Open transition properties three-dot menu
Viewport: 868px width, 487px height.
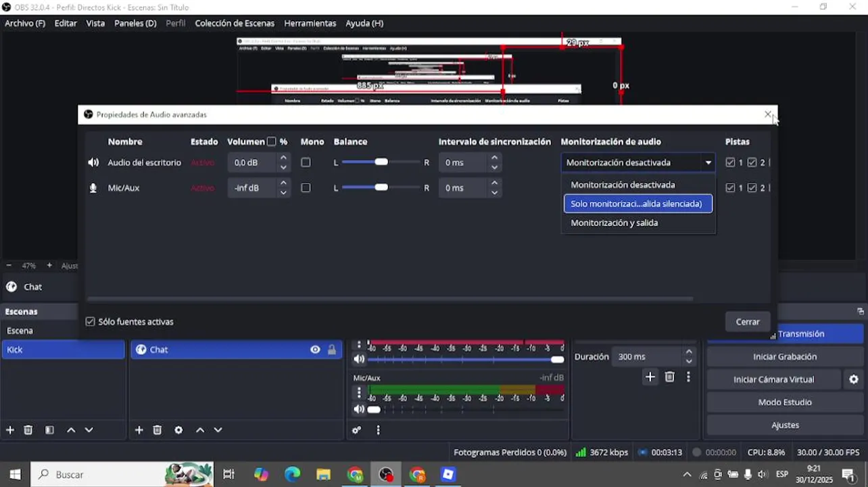pyautogui.click(x=688, y=377)
